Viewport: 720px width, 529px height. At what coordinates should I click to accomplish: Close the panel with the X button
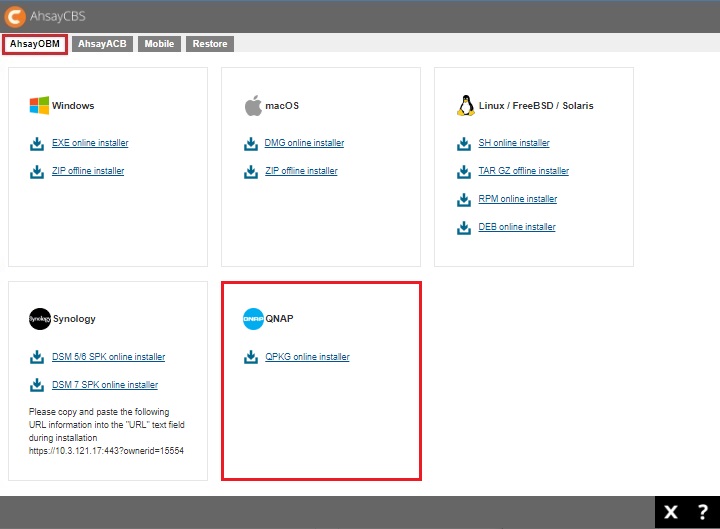[x=671, y=512]
